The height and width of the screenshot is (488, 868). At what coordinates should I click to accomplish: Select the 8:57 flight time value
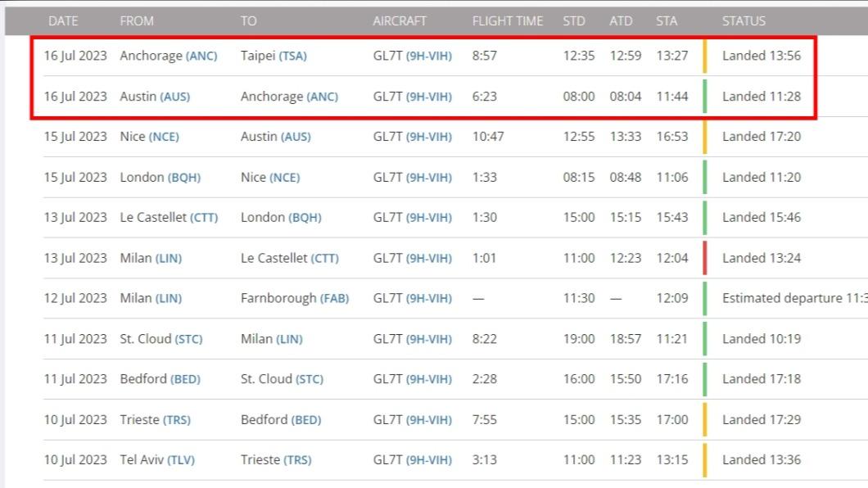(x=485, y=56)
